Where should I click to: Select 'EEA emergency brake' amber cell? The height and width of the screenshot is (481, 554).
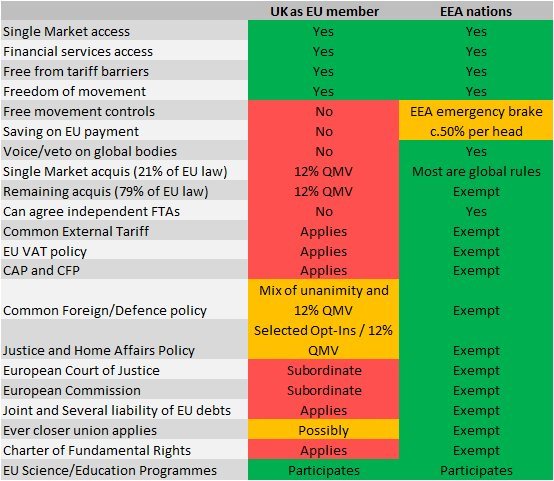476,111
